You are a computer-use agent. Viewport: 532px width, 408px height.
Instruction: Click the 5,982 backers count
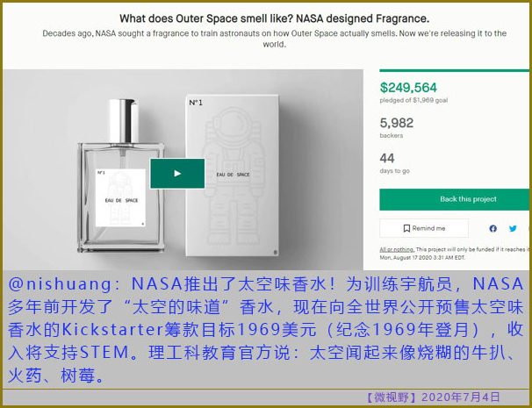(x=397, y=123)
